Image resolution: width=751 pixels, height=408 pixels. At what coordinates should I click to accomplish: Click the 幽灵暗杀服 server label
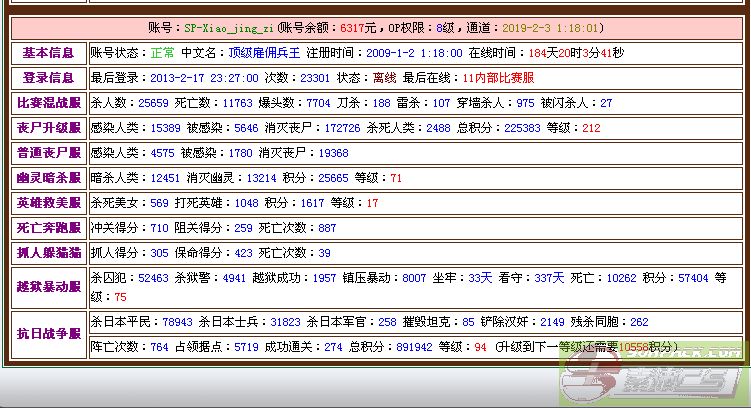46,177
